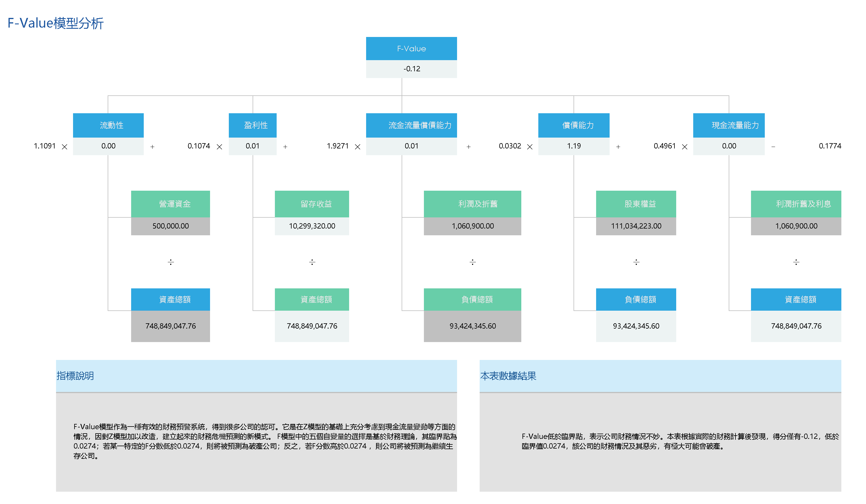Click coefficient 0.0302

point(510,146)
